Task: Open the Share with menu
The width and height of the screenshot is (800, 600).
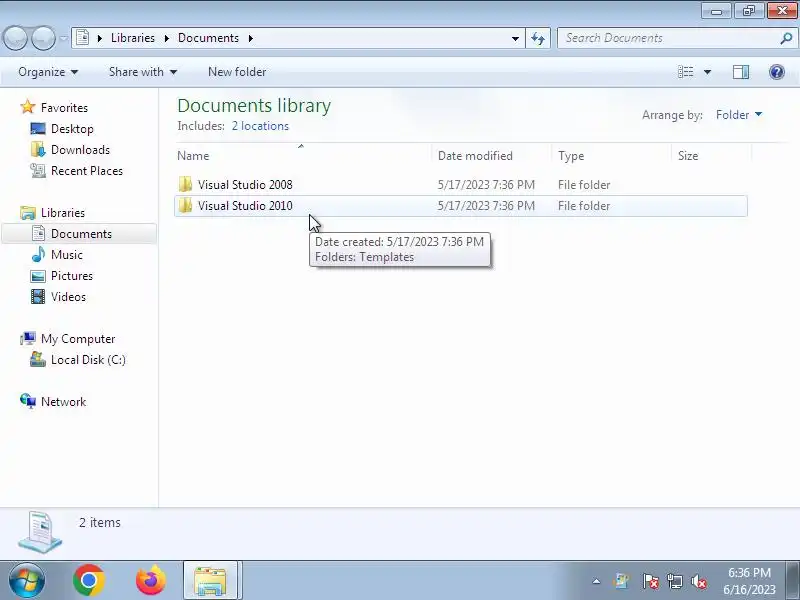Action: 143,72
